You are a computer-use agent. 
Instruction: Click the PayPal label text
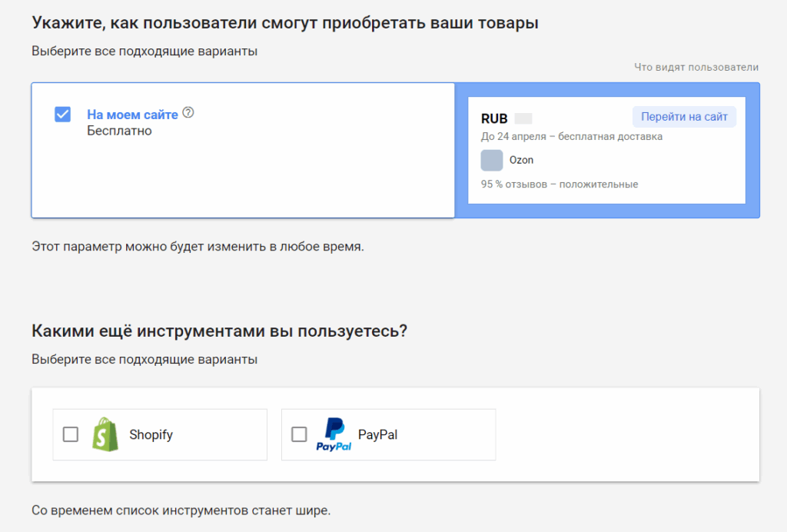click(x=377, y=434)
